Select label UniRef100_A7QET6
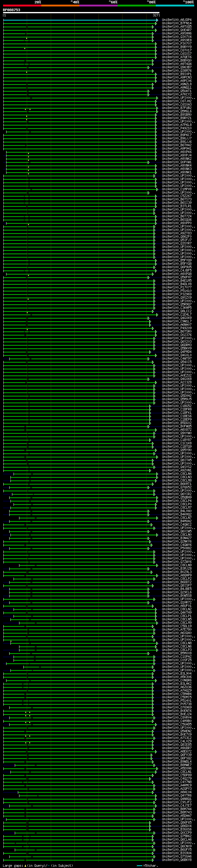 (x=177, y=57)
